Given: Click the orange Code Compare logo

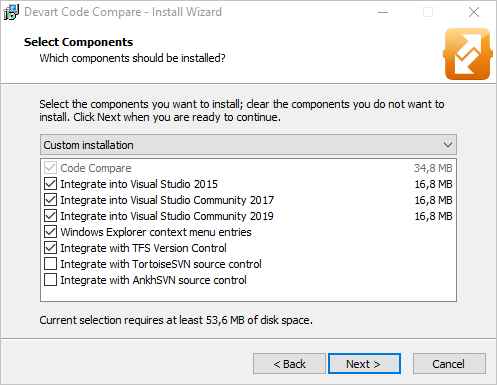Looking at the screenshot, I should tap(467, 54).
